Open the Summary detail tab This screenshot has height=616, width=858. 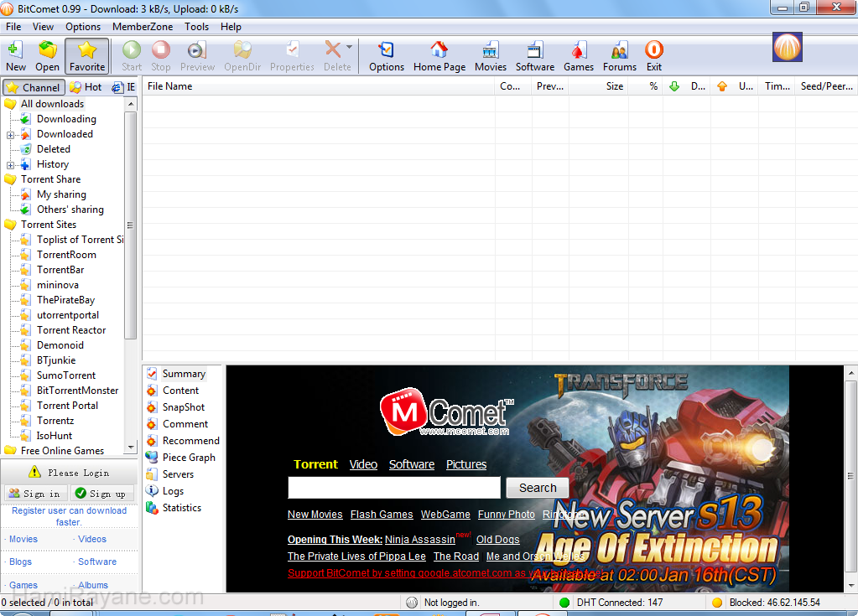(184, 374)
